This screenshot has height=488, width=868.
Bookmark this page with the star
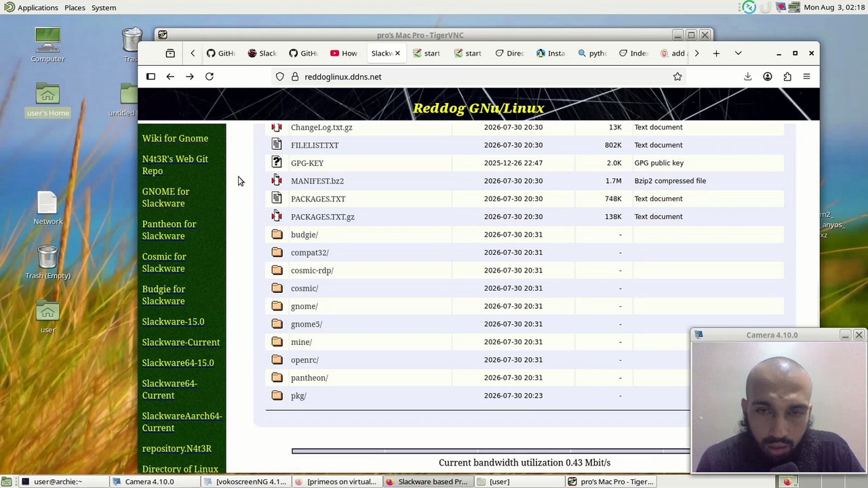677,77
